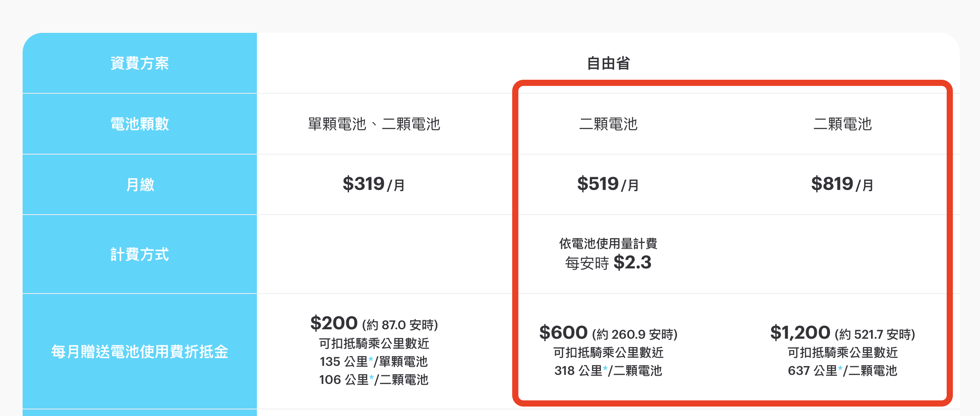Click the asterisk after 135 公里
This screenshot has height=416, width=980.
[x=371, y=360]
